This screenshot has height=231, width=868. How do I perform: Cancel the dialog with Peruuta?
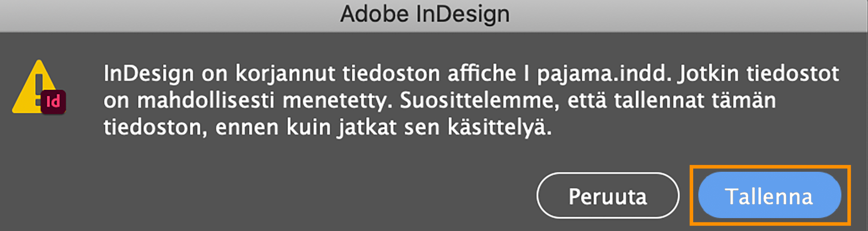pos(608,196)
